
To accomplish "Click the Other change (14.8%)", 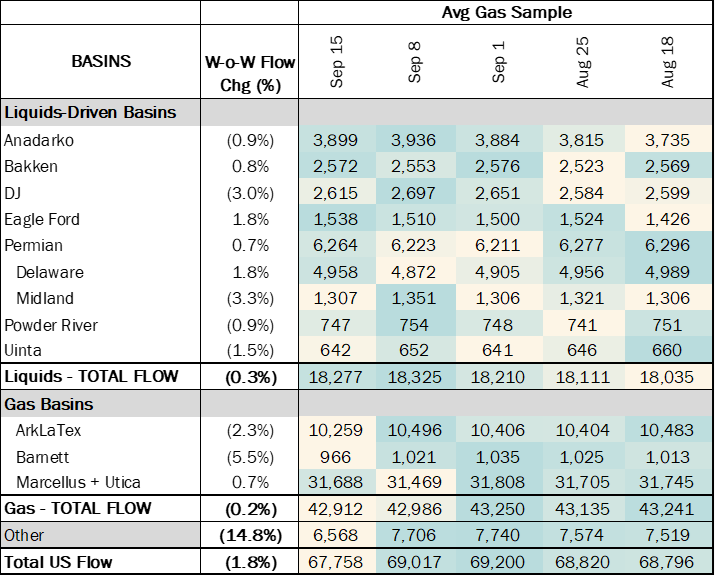I will 251,535.
